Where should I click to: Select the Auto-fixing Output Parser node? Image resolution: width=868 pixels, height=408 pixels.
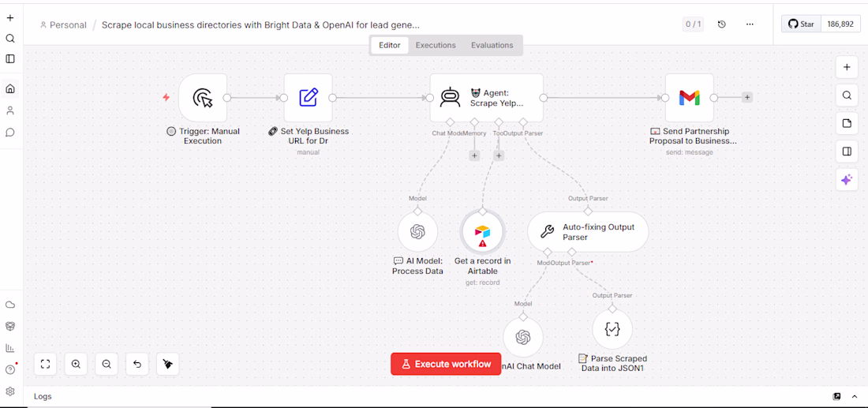point(588,232)
